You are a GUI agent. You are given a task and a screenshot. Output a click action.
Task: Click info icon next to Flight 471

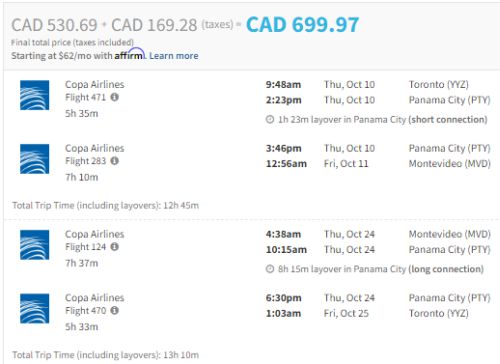[x=114, y=97]
